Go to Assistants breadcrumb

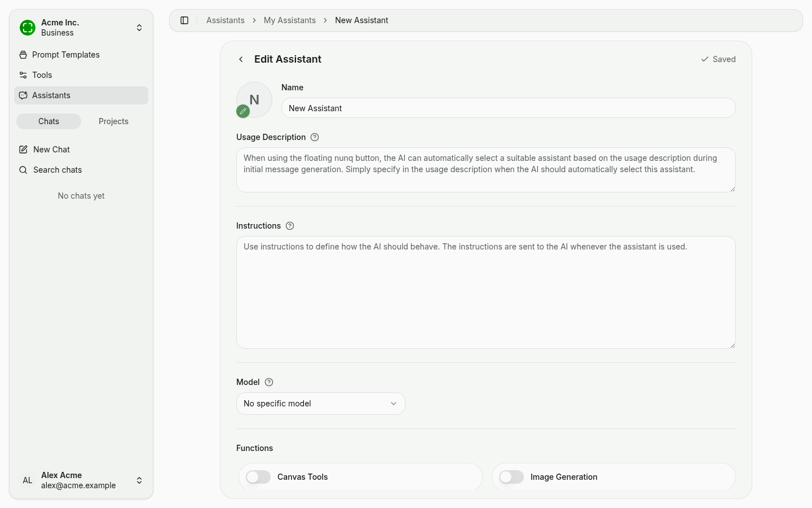(x=226, y=20)
